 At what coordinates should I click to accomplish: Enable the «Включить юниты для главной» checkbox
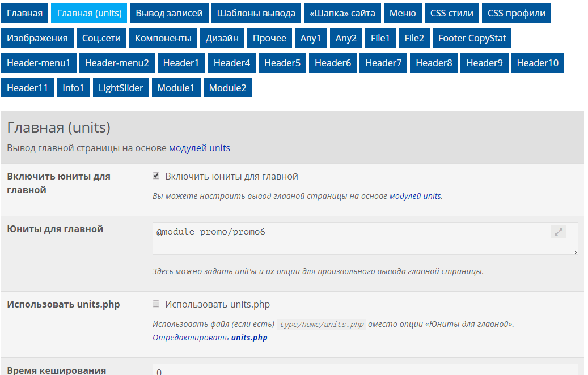[x=156, y=176]
